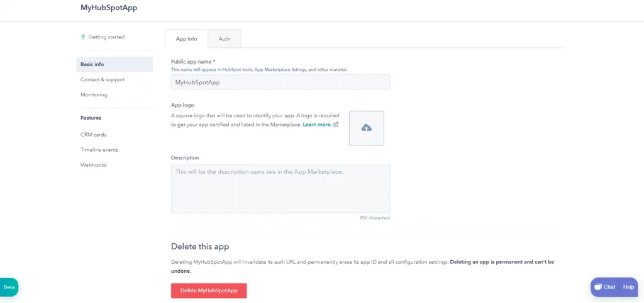Click the Features section heading
Viewport: 644px width, 303px height.
coord(91,118)
